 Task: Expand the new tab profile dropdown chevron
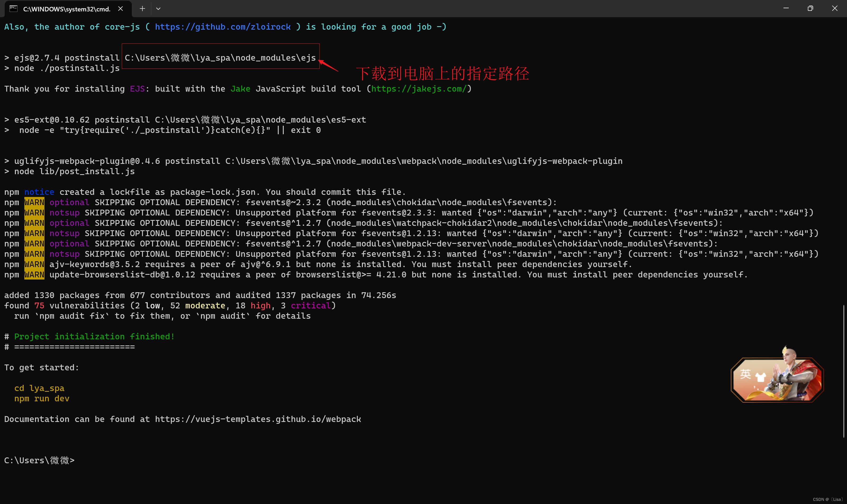click(158, 9)
